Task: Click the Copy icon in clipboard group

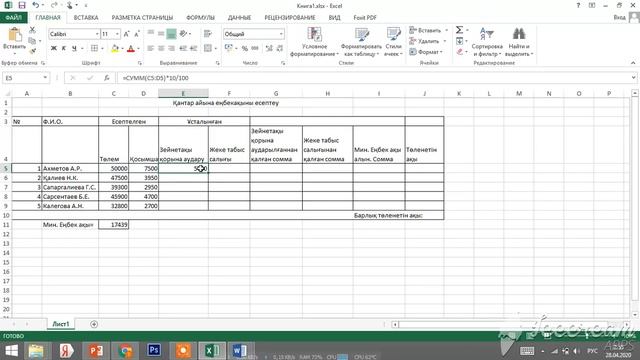Action: pos(32,40)
